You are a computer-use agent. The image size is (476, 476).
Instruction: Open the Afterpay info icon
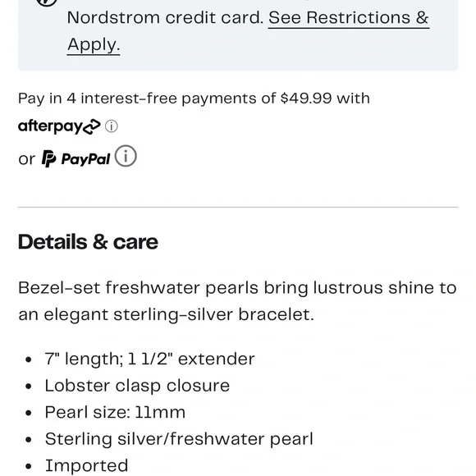coord(112,126)
